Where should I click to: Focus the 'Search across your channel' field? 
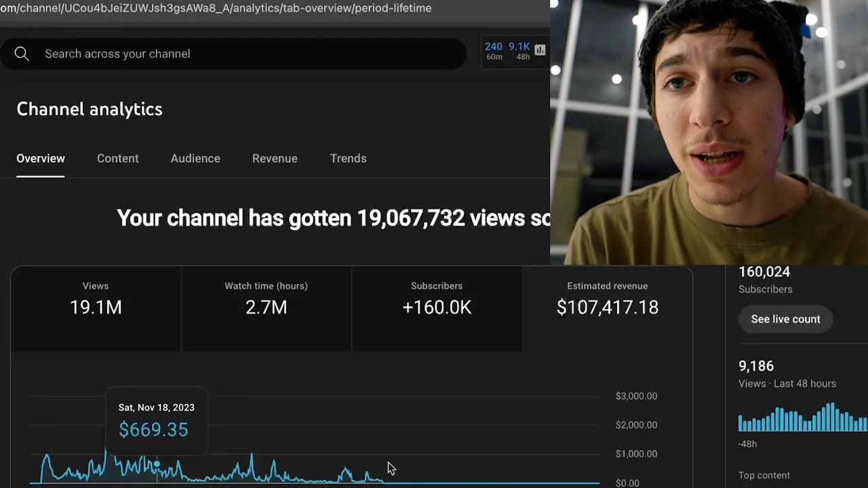[x=234, y=54]
